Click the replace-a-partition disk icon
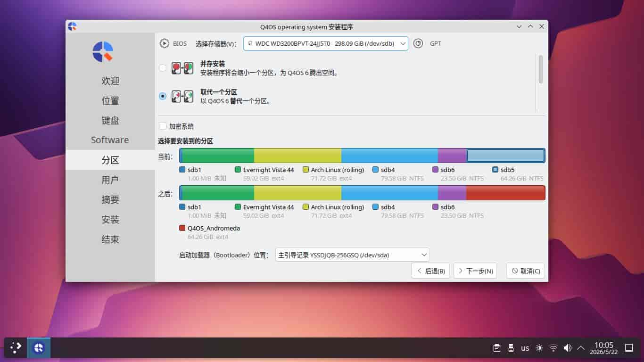Image resolution: width=644 pixels, height=362 pixels. [182, 96]
